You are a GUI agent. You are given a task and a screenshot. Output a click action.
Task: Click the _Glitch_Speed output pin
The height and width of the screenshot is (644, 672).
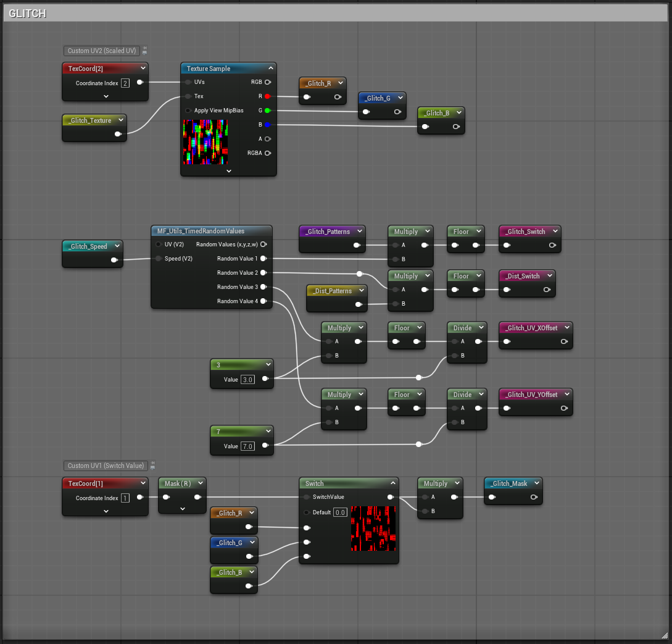click(114, 260)
